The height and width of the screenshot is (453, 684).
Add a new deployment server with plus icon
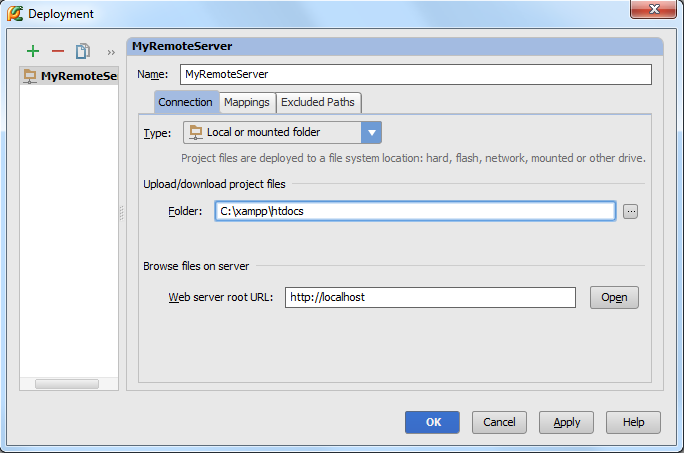pos(33,51)
